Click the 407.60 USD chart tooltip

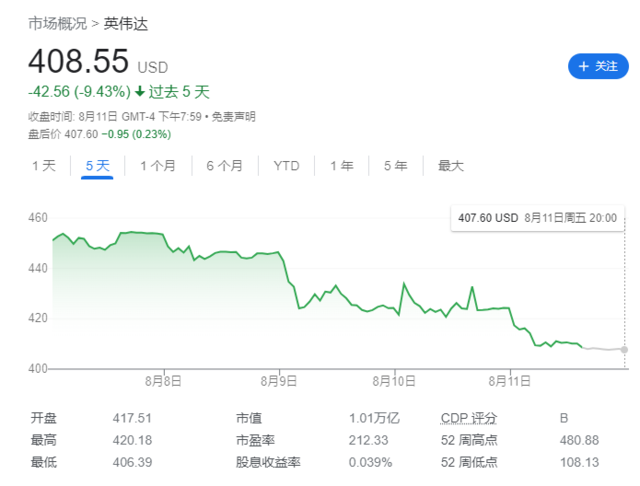coord(537,218)
